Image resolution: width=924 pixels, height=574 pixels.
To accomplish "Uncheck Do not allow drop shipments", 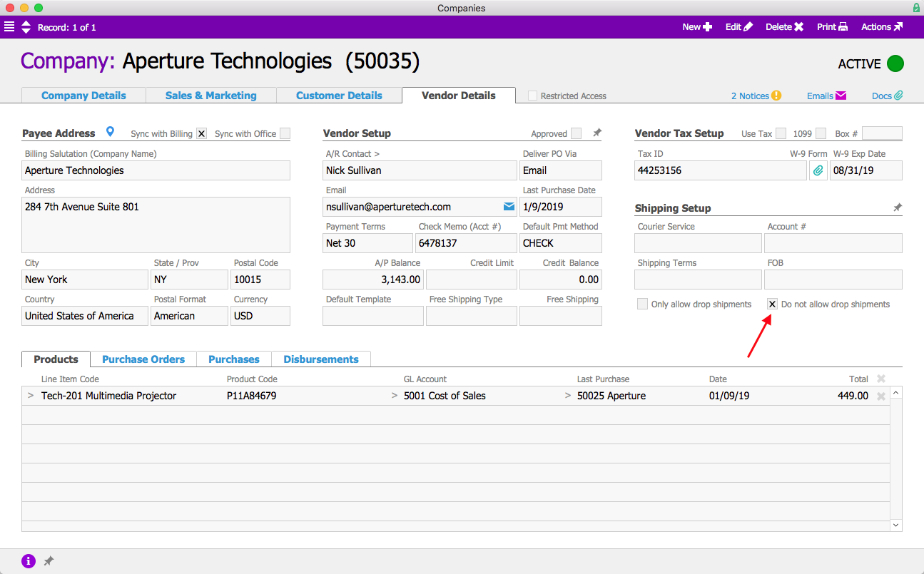I will [772, 304].
